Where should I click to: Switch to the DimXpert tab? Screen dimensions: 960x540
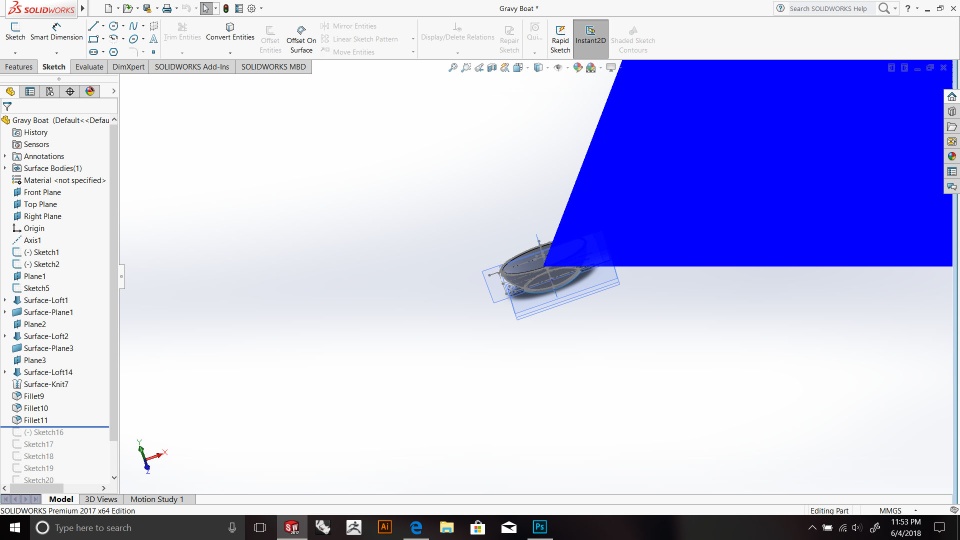[x=128, y=67]
